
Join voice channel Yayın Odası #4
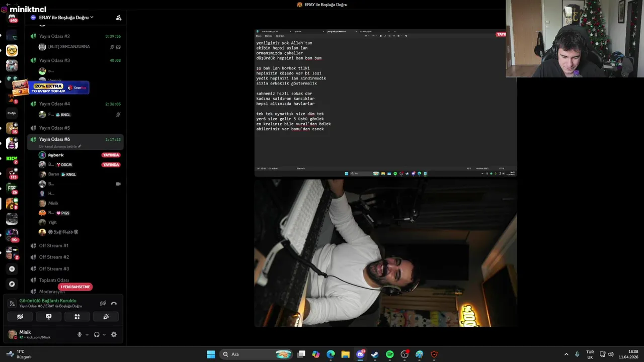point(75,104)
